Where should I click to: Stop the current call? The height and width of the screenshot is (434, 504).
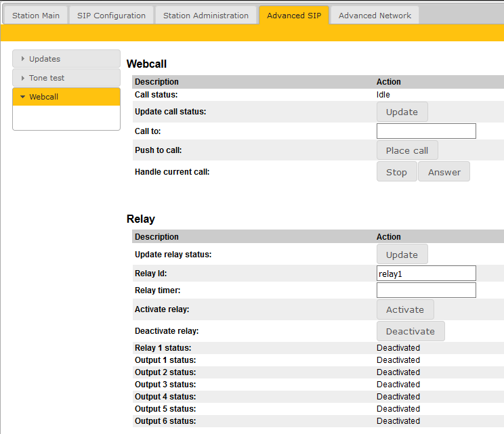[x=396, y=172]
